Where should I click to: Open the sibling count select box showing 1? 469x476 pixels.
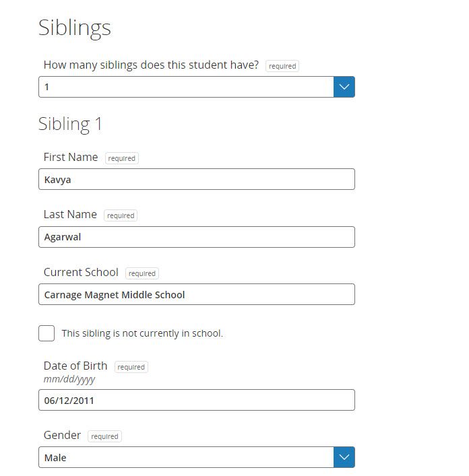pyautogui.click(x=186, y=87)
